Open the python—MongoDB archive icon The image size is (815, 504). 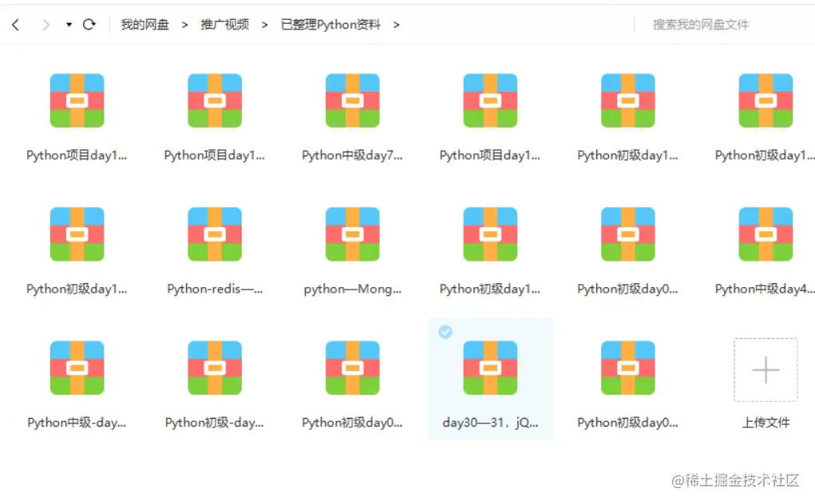pyautogui.click(x=352, y=234)
